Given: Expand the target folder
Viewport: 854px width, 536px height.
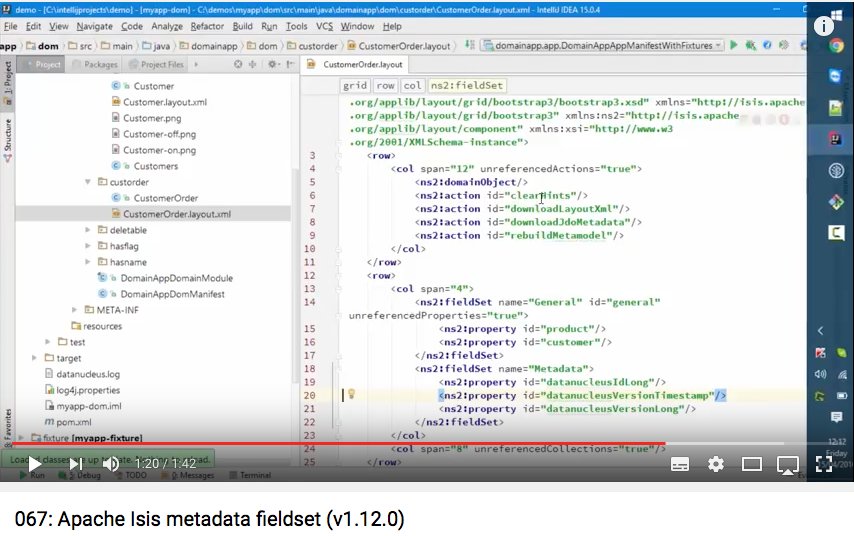Looking at the screenshot, I should [x=34, y=358].
